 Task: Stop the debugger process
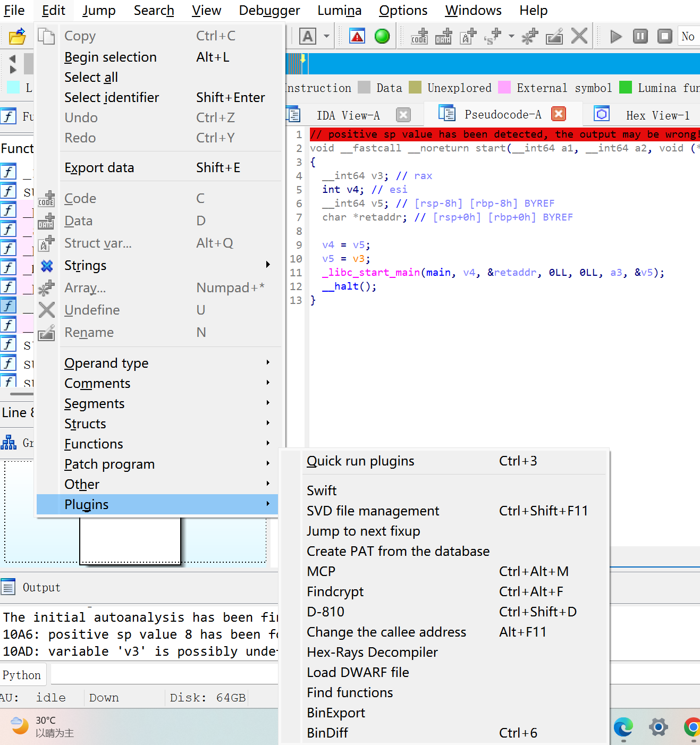(665, 36)
